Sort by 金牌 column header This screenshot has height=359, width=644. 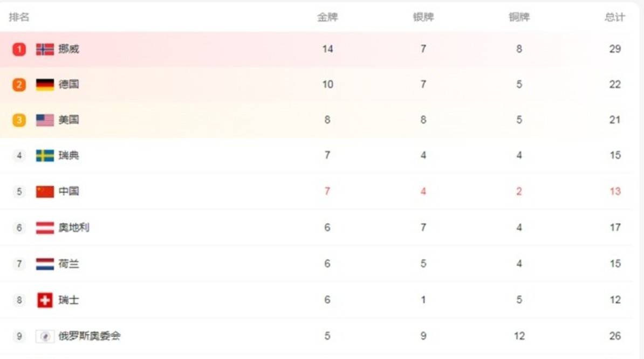click(x=327, y=17)
